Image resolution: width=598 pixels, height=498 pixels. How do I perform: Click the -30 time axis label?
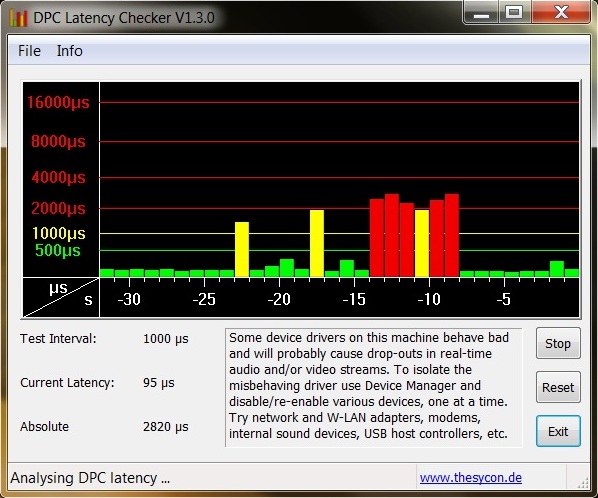129,299
